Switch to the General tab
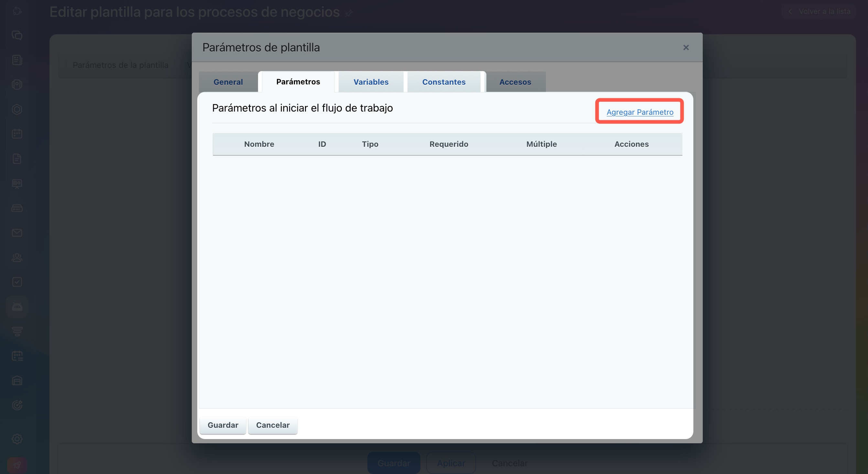Image resolution: width=868 pixels, height=474 pixels. 228,82
